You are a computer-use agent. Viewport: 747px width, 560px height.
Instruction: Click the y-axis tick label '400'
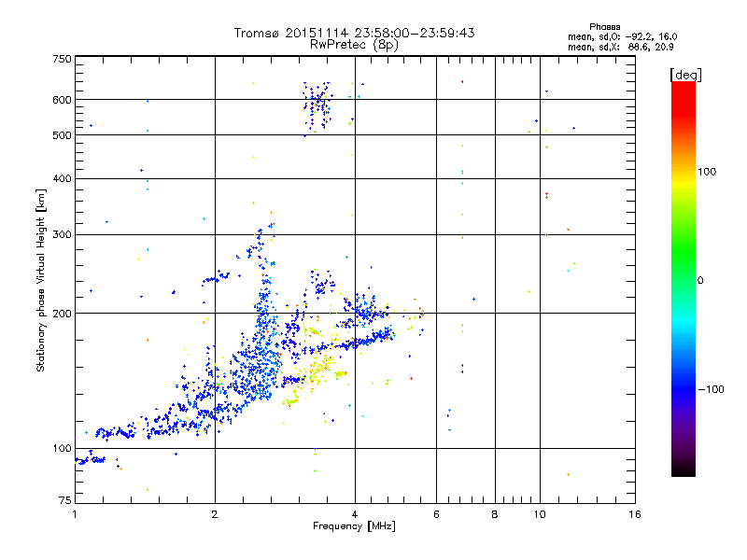click(62, 178)
